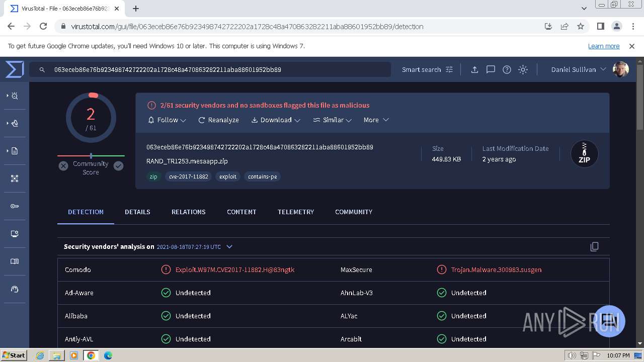Switch to the DETAILS tab
This screenshot has height=362, width=644.
[x=137, y=212]
